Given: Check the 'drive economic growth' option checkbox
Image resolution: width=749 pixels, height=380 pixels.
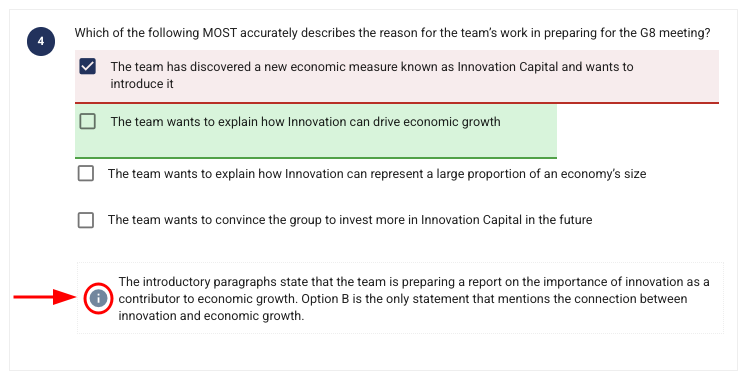Looking at the screenshot, I should (88, 121).
